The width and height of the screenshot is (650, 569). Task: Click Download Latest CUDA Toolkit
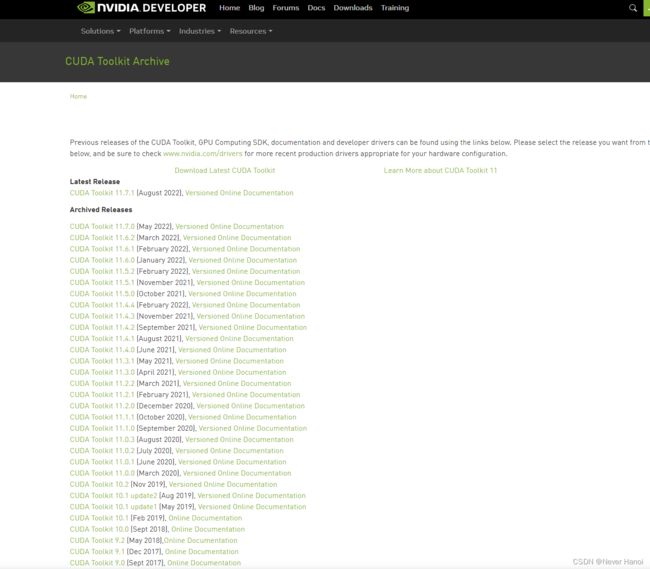click(225, 170)
